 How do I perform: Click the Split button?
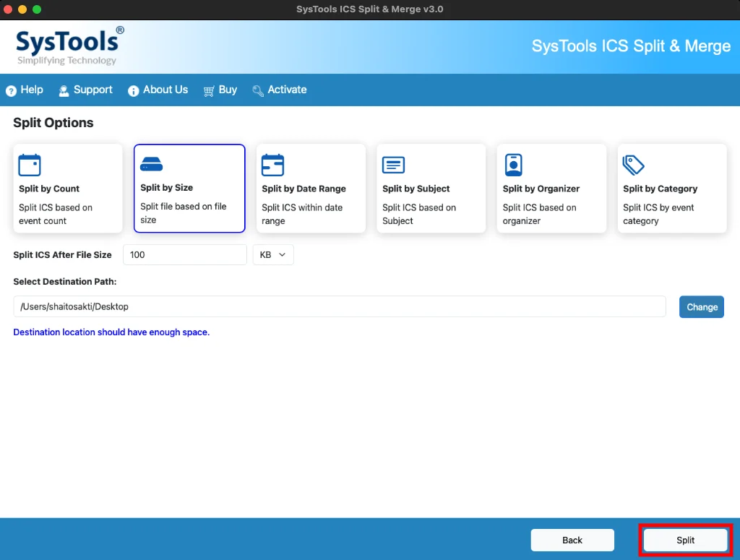(x=685, y=540)
